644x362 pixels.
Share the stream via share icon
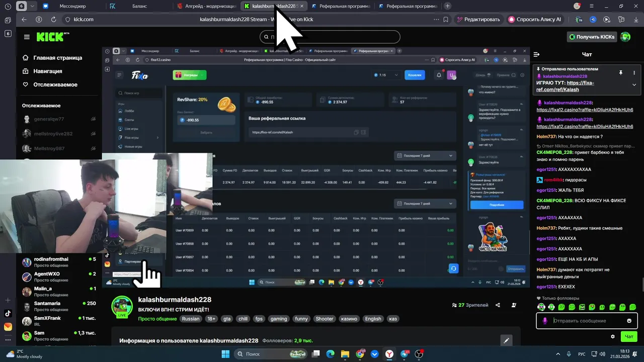498,305
